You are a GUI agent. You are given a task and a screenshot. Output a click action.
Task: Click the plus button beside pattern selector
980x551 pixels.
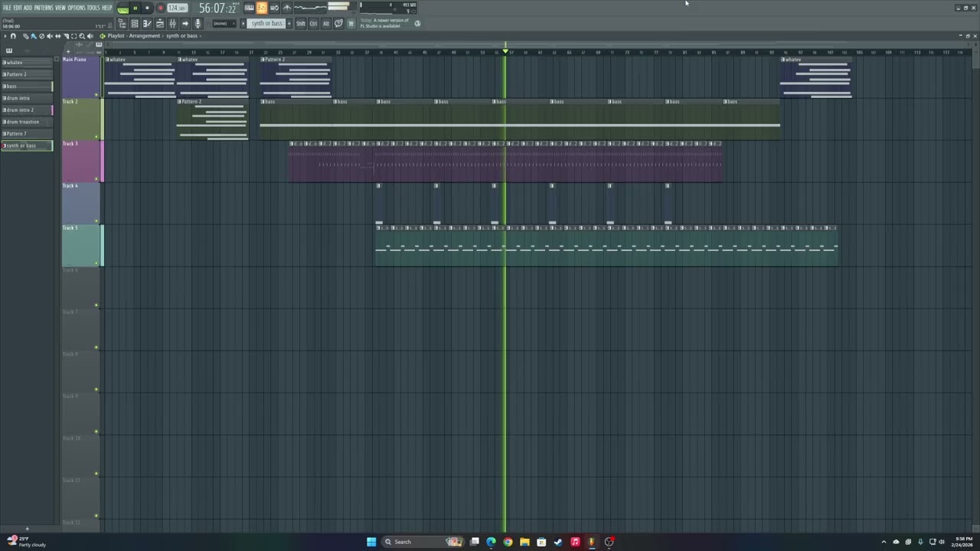point(289,24)
